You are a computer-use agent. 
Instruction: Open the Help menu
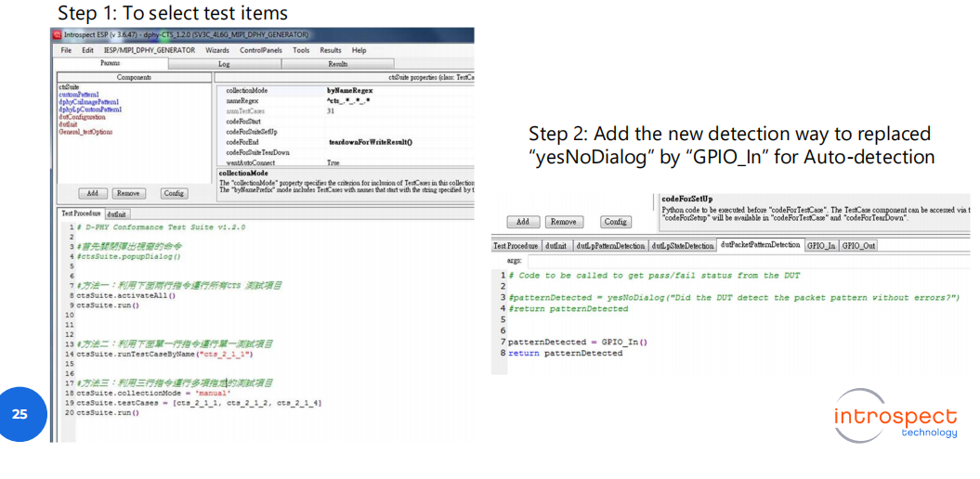pyautogui.click(x=359, y=50)
